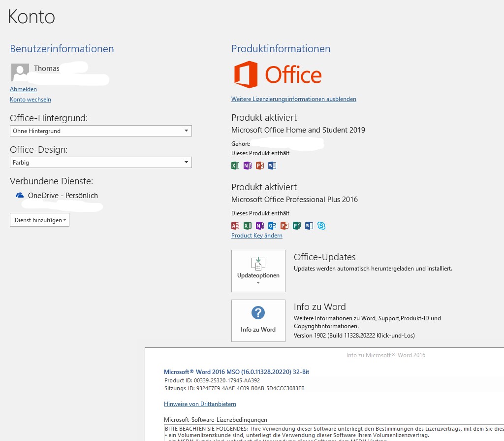This screenshot has height=441, width=504.
Task: Click the automatic updates description text
Action: (x=373, y=269)
